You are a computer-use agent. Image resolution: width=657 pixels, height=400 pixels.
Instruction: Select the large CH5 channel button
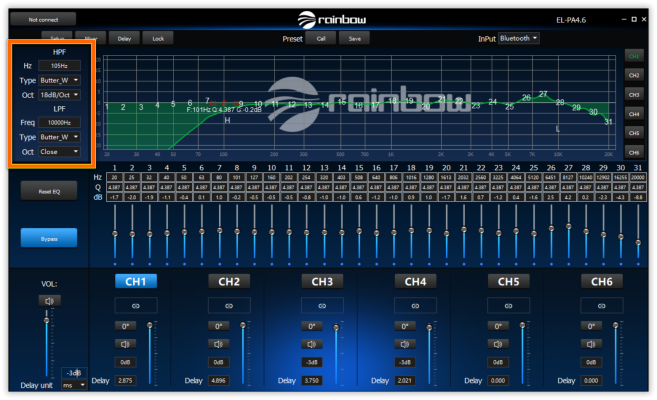(x=508, y=281)
